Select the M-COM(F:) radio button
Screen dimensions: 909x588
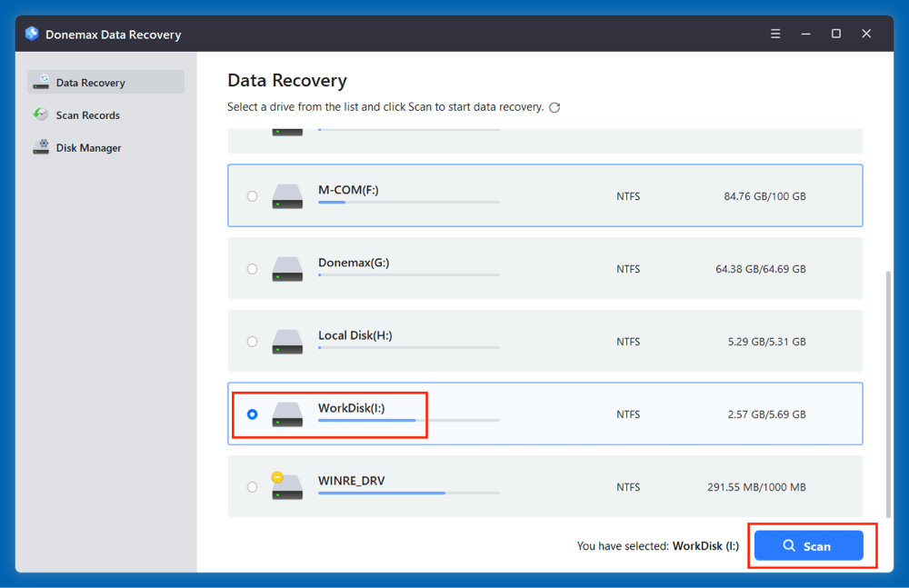point(252,195)
